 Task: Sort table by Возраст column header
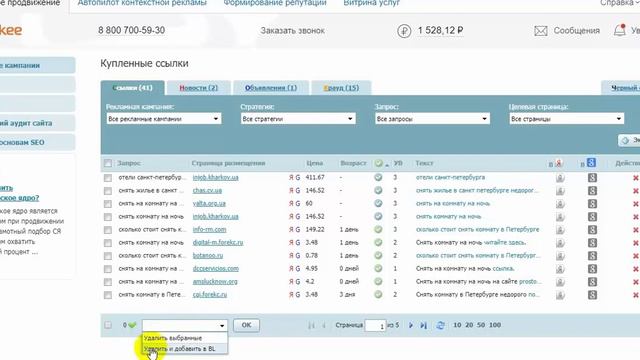pos(353,163)
